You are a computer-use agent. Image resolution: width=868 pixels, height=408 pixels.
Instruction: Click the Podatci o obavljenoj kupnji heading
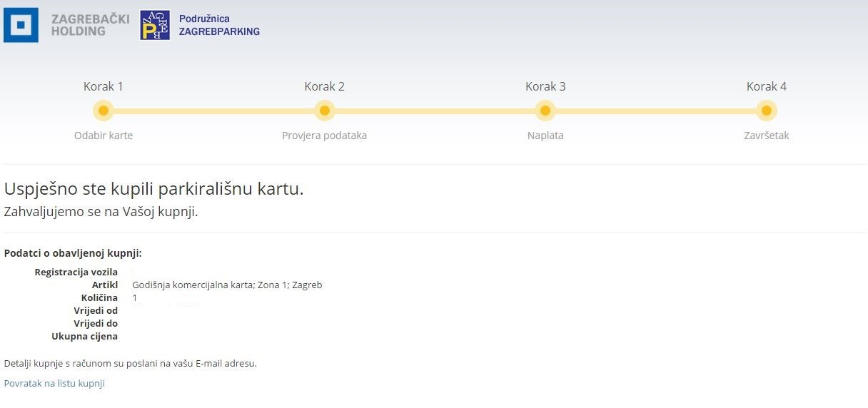[x=73, y=253]
